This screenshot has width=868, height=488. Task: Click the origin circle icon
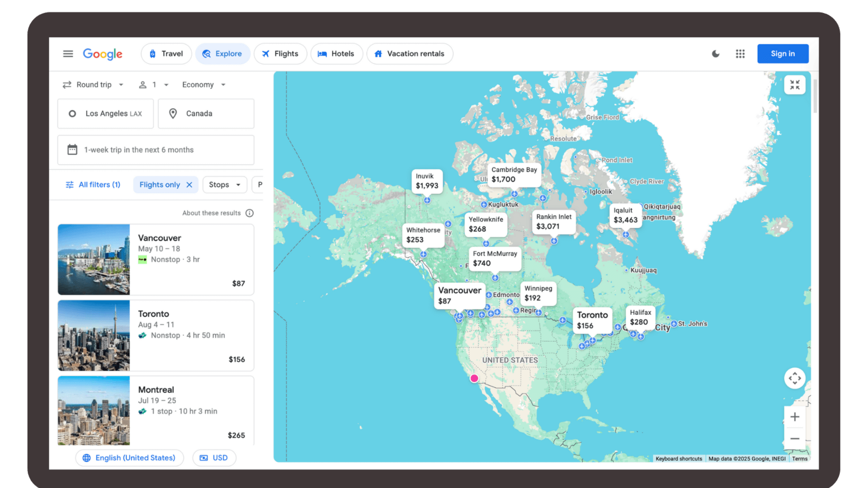(x=72, y=113)
